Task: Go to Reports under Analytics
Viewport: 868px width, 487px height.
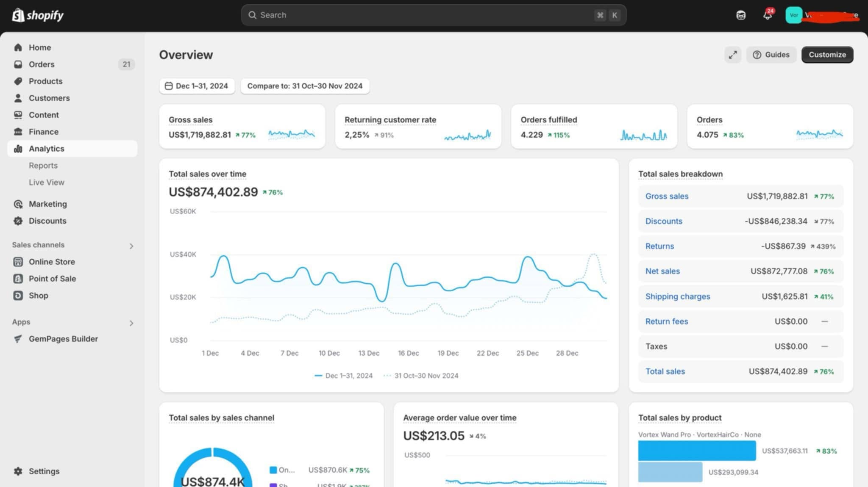Action: tap(43, 166)
